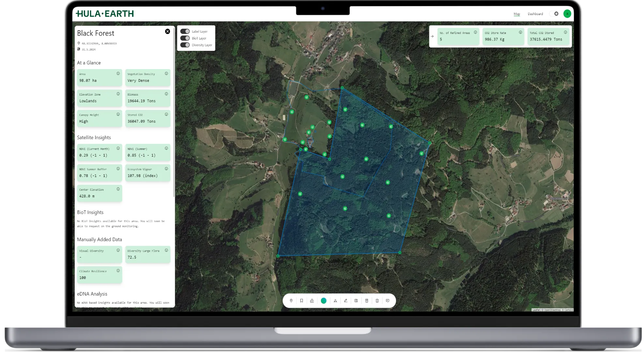The image size is (644, 352).
Task: Click the OpenStreetMap attribution link
Action: (552, 310)
